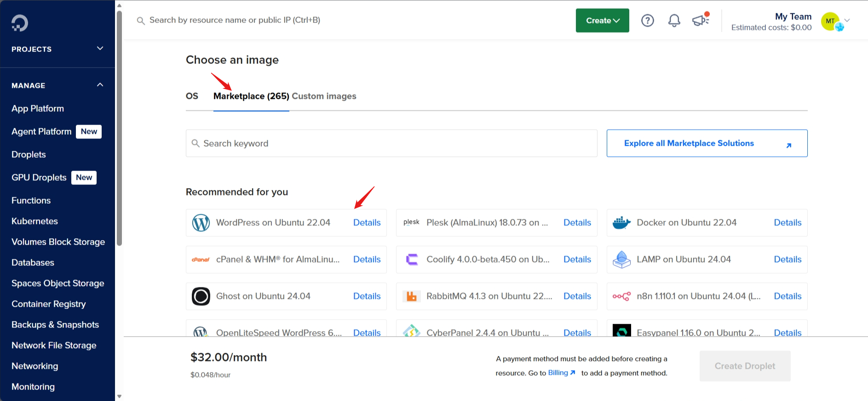Switch to the Custom images tab
The image size is (868, 401).
(324, 96)
